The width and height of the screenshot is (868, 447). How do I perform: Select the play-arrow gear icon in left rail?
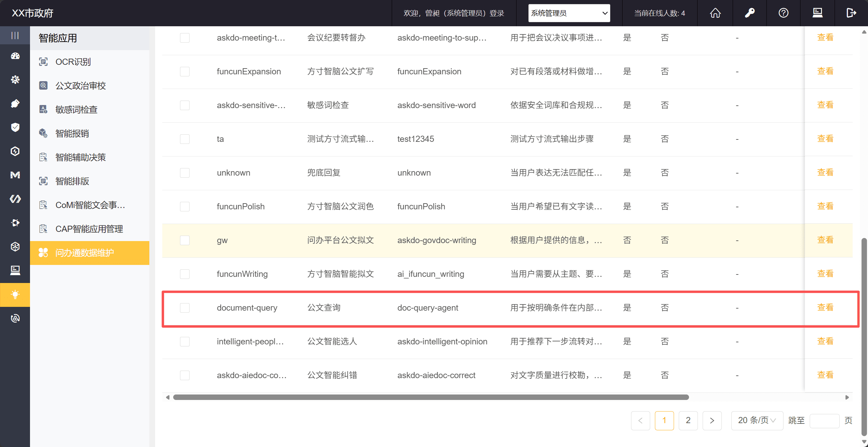[x=15, y=223]
